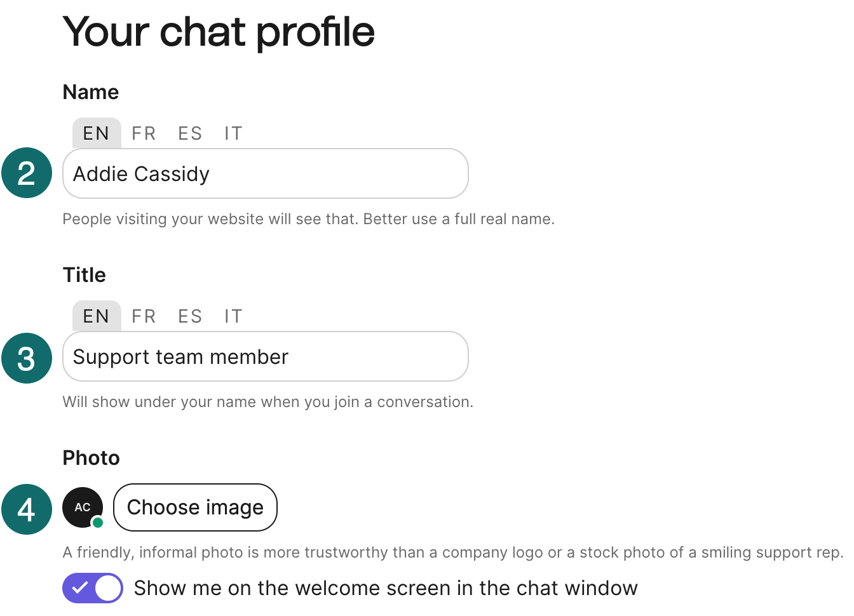Switch the Title field to the ES tab

[189, 316]
